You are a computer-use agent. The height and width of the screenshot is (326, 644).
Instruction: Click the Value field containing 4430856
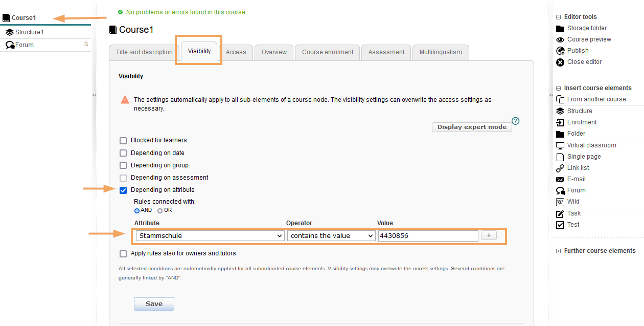point(428,236)
